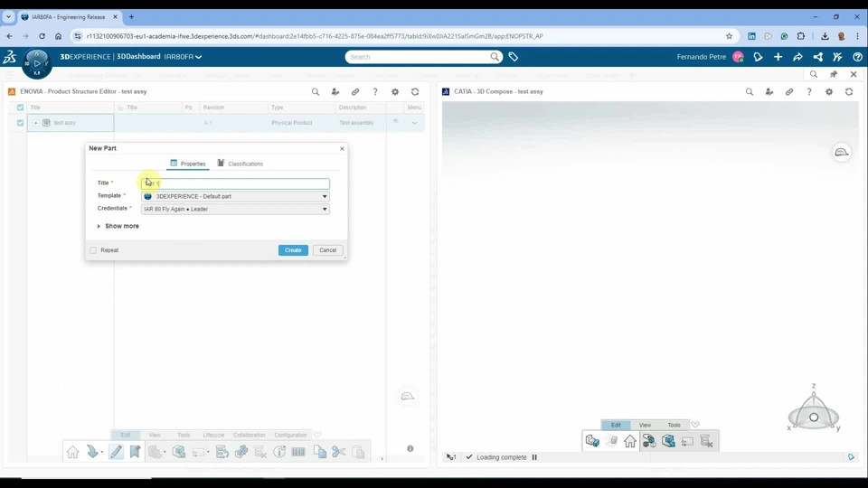Open the row menu chevron for test assy
Screen dimensions: 868x488
(415, 123)
